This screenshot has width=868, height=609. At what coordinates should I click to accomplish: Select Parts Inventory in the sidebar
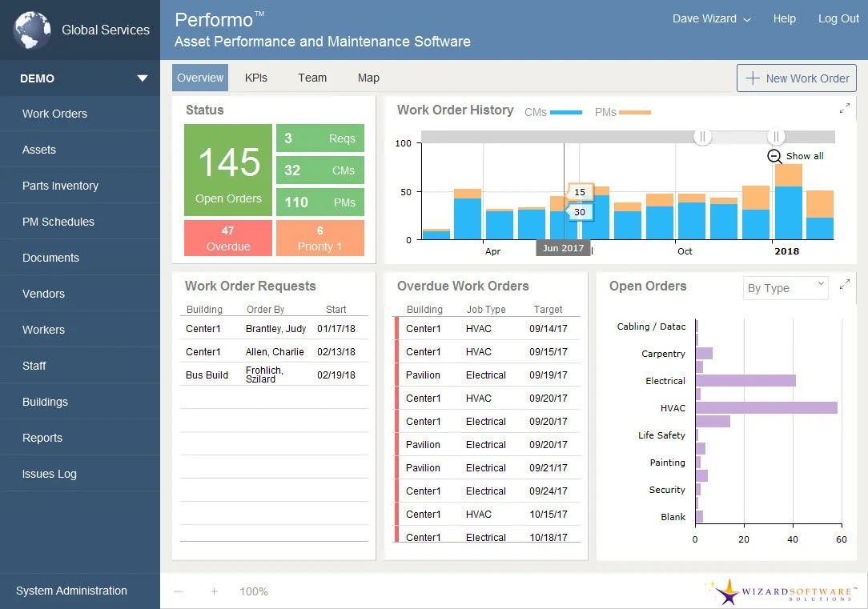(x=60, y=185)
